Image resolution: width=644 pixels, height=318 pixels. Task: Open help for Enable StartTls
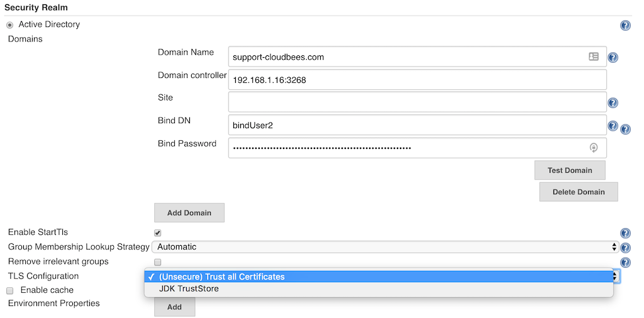tap(625, 233)
